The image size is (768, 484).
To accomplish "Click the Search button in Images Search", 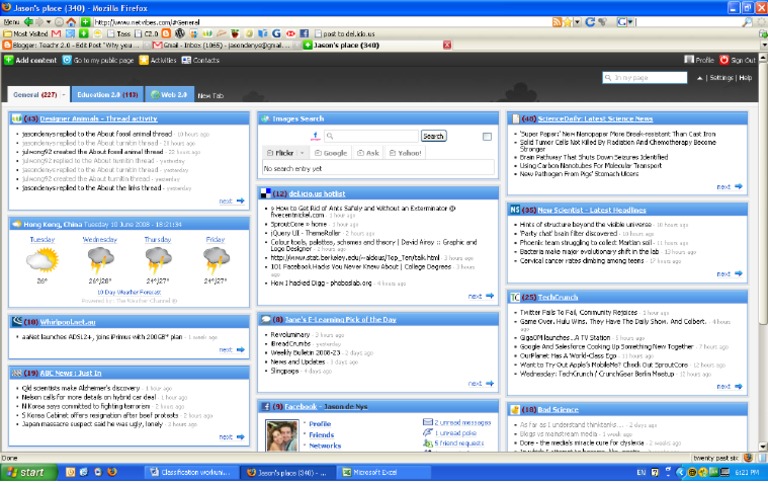I will tap(433, 136).
